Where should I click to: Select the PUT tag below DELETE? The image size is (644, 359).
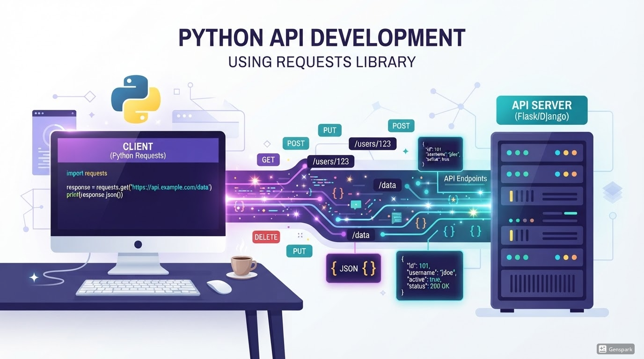299,251
